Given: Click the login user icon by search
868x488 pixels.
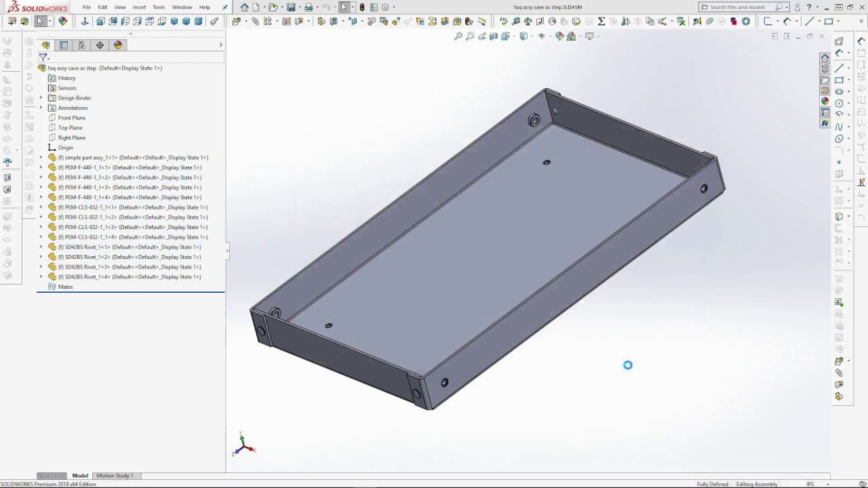Looking at the screenshot, I should 797,7.
